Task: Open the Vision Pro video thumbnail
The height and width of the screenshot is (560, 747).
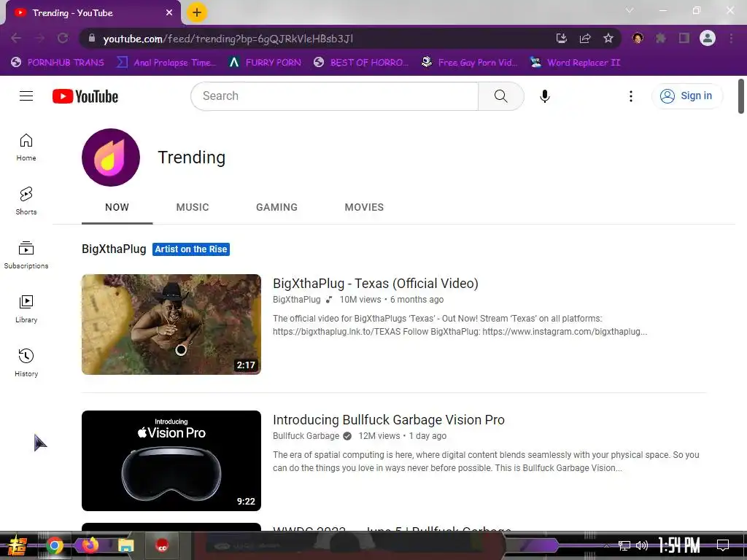Action: (x=171, y=461)
